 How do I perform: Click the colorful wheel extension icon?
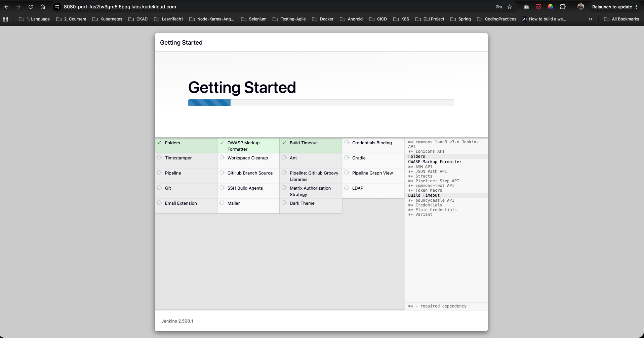(x=551, y=7)
